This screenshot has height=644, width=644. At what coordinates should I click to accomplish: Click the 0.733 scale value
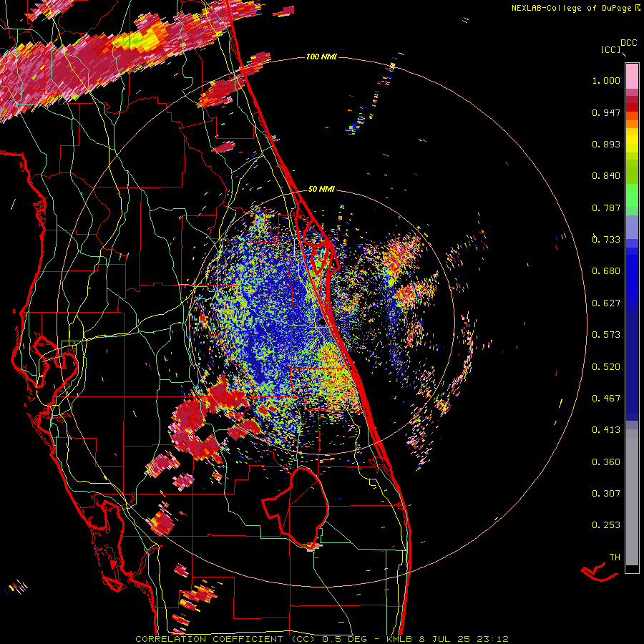click(606, 240)
